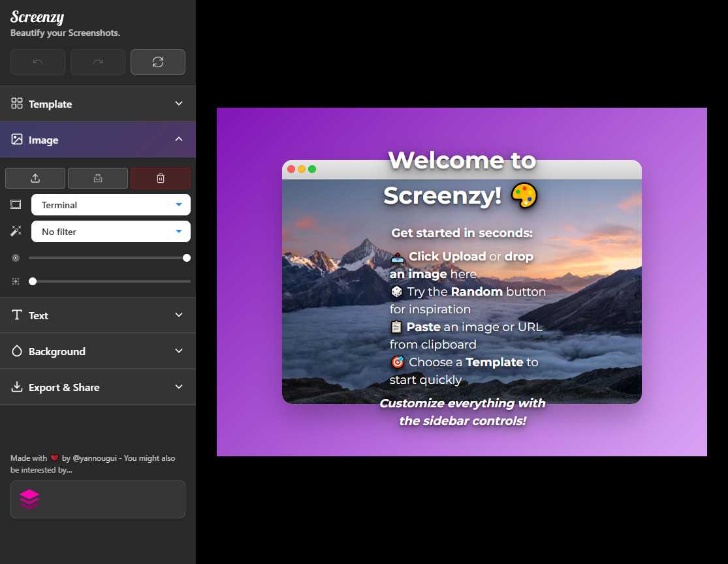728x564 pixels.
Task: Open the Terminal frame style dropdown
Action: coord(110,204)
